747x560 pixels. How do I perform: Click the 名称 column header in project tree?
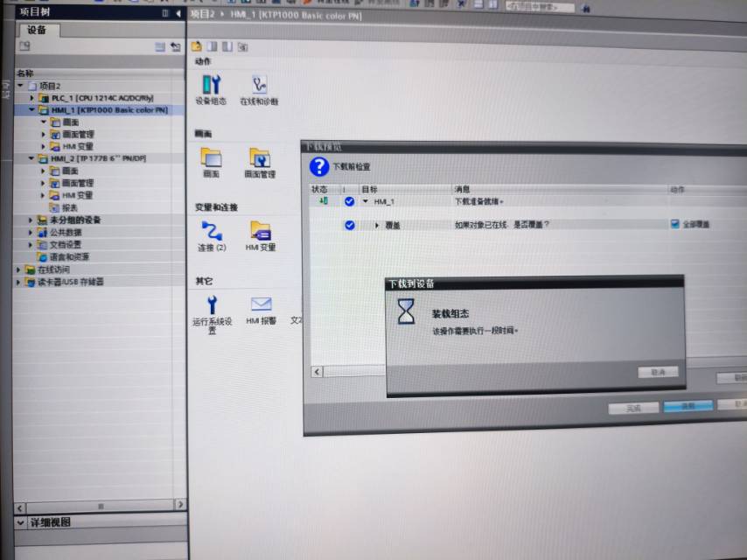(x=25, y=73)
